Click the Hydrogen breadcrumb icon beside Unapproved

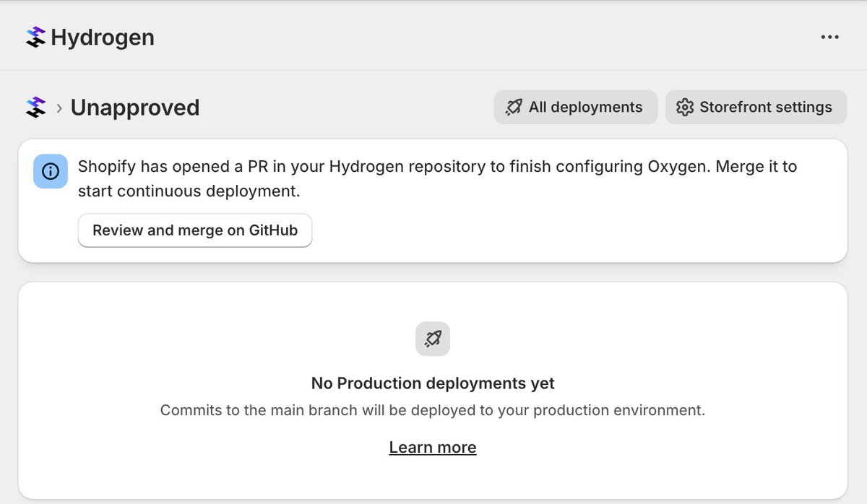click(x=35, y=108)
